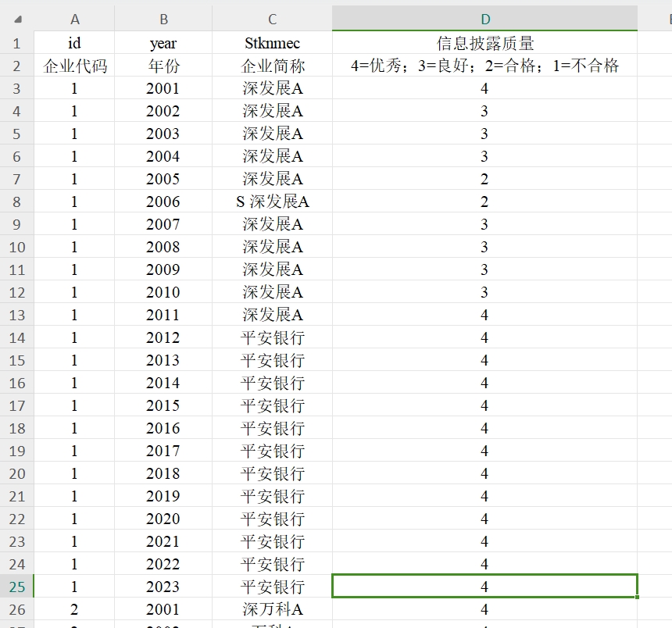The image size is (672, 628).
Task: Select the year 2017 cell
Action: click(163, 451)
